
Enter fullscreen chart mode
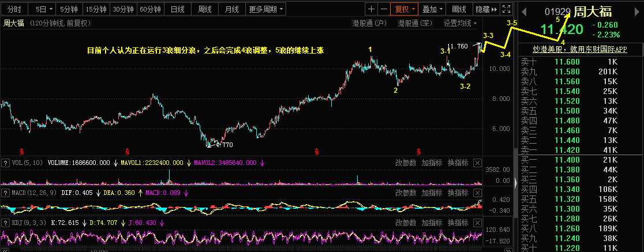[507, 9]
